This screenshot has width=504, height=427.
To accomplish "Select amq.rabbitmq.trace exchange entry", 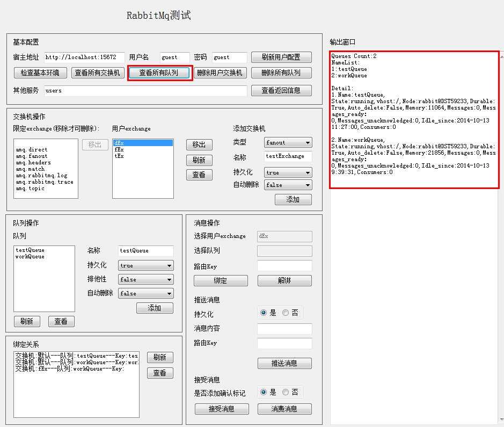I will pyautogui.click(x=45, y=182).
